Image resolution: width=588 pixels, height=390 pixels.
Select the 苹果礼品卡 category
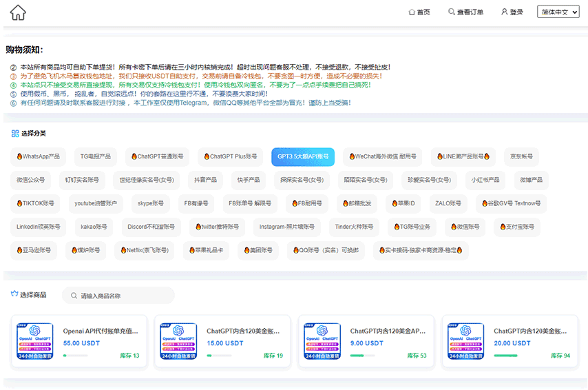pos(206,250)
